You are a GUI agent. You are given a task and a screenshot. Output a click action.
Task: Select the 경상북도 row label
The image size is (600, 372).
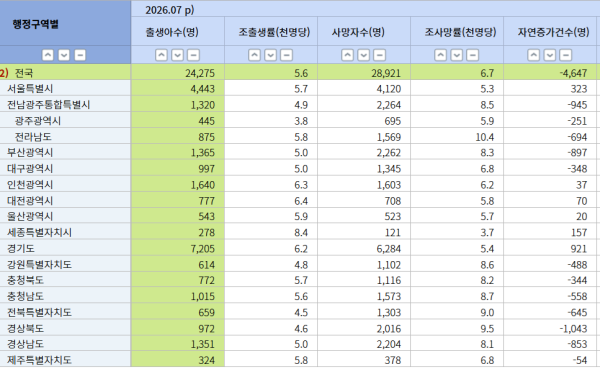(25, 329)
